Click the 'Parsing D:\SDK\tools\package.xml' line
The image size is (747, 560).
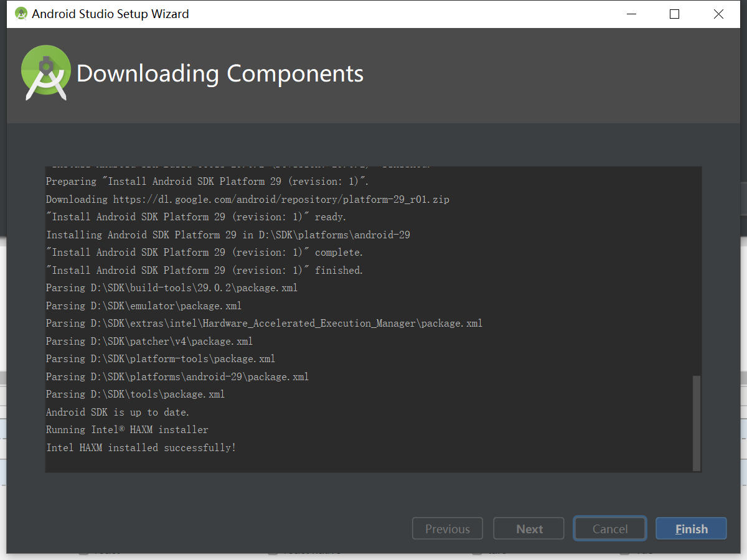click(x=135, y=394)
